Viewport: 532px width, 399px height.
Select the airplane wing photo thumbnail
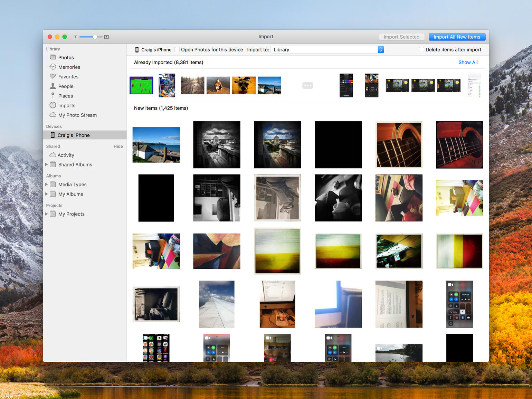217,304
